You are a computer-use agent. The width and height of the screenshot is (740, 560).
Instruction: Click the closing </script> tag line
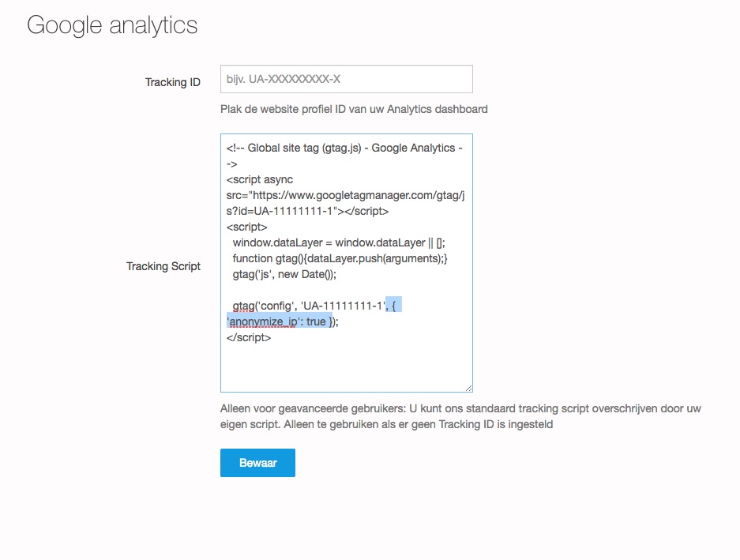click(249, 337)
